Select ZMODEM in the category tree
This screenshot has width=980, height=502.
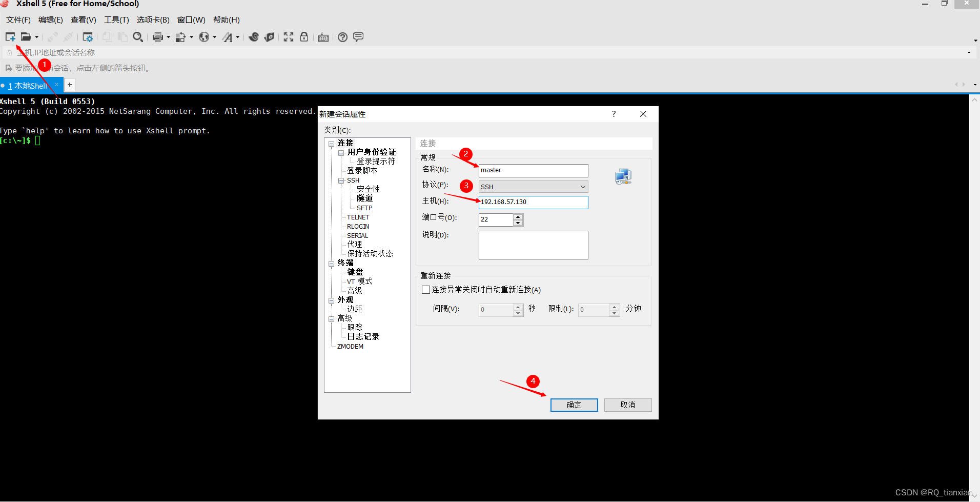[x=350, y=347]
